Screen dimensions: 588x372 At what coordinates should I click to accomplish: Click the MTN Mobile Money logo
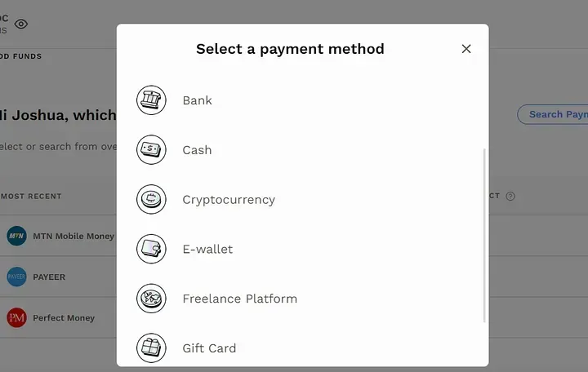pyautogui.click(x=16, y=236)
